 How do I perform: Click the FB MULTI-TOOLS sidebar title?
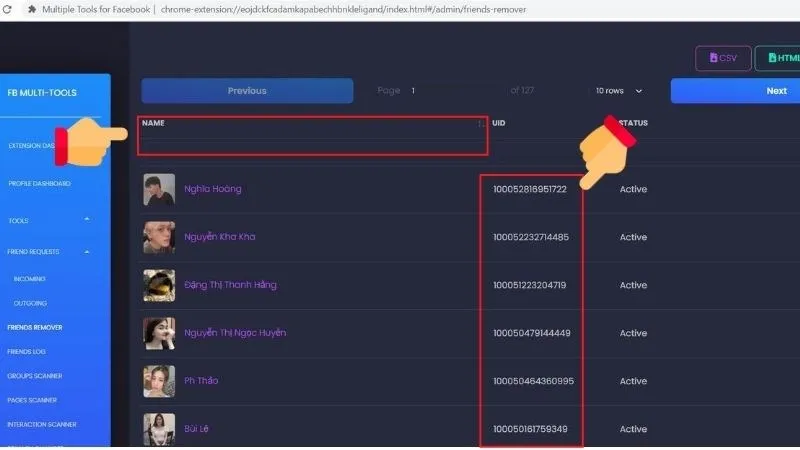pos(42,93)
